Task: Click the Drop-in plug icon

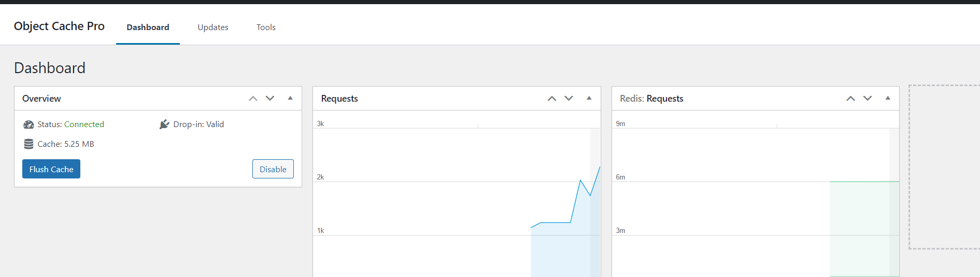Action: pos(164,124)
